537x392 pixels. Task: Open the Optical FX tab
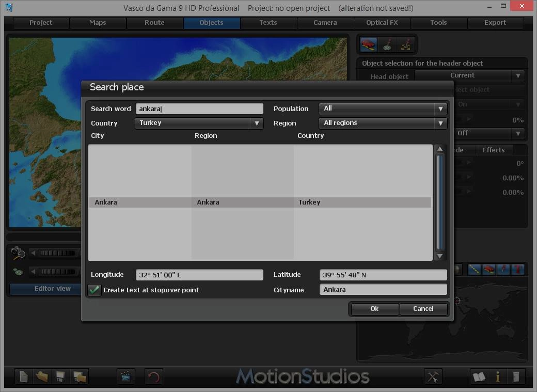point(382,23)
